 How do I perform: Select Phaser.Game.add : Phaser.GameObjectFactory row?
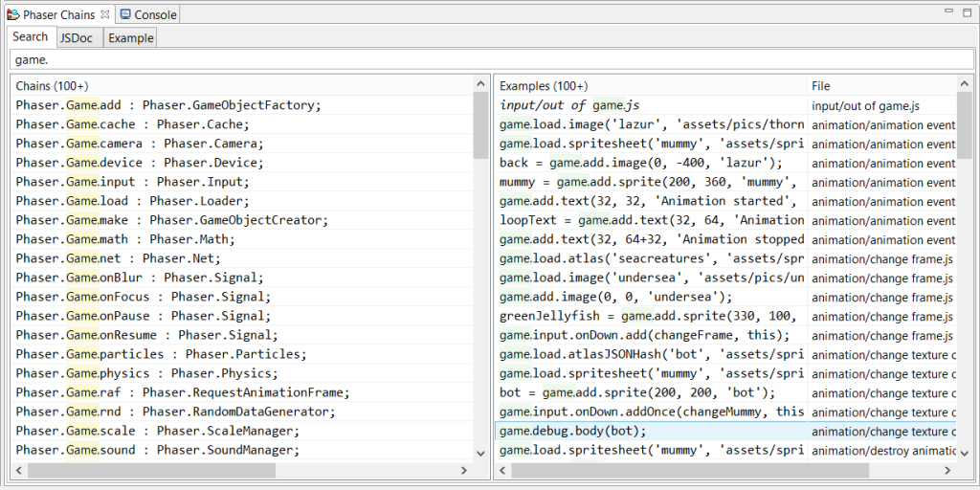242,105
